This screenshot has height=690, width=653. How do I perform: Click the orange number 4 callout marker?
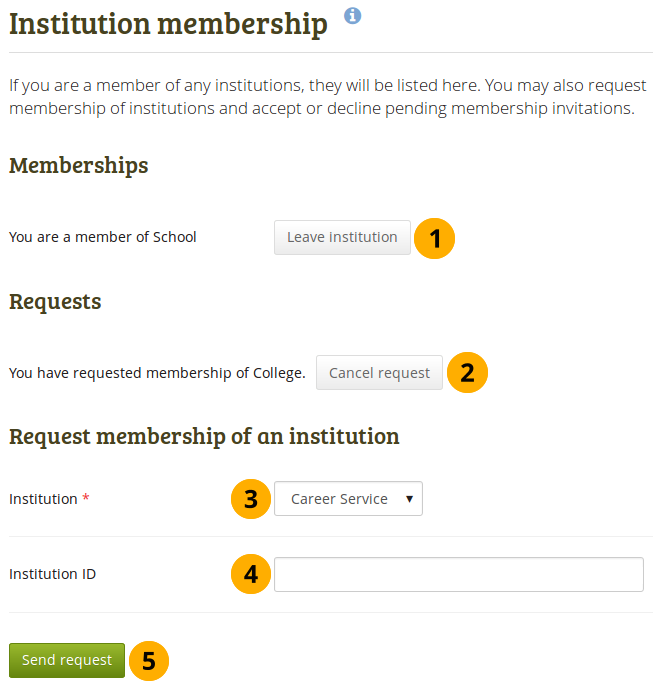click(251, 574)
